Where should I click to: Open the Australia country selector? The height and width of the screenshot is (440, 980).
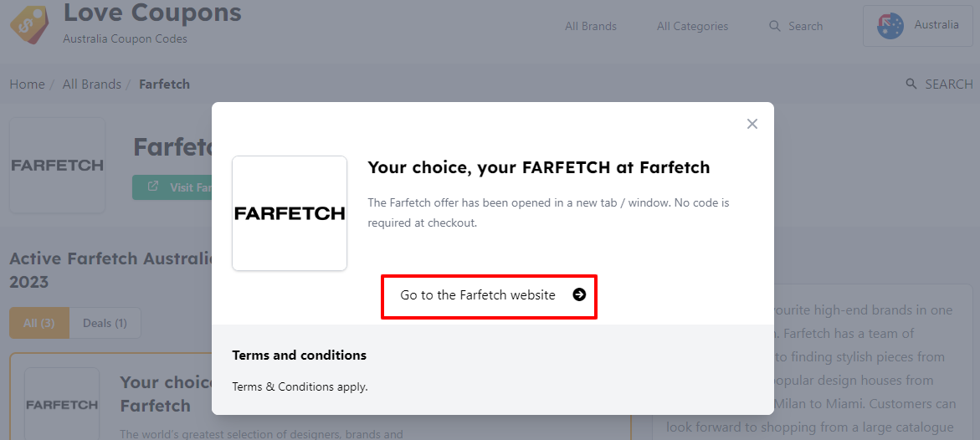click(x=919, y=26)
